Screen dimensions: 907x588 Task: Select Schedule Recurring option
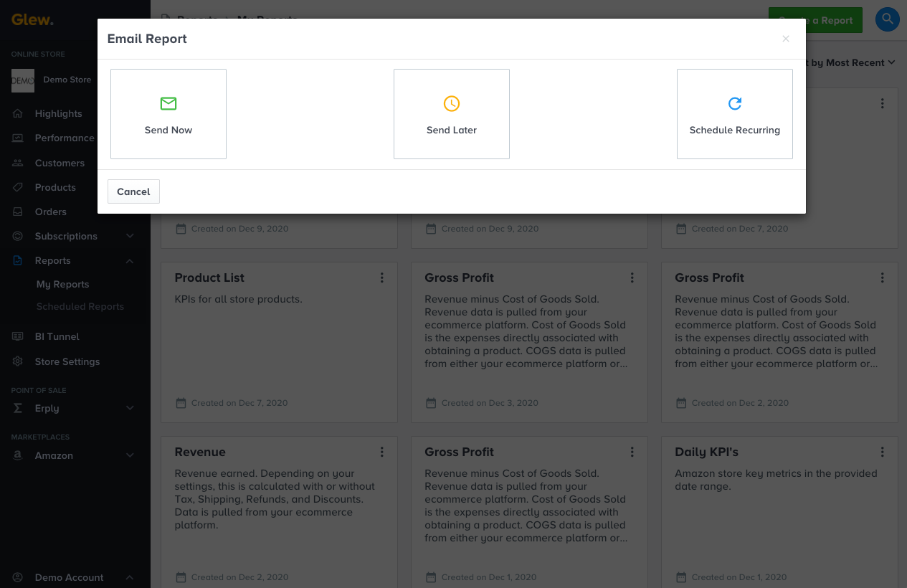735,114
